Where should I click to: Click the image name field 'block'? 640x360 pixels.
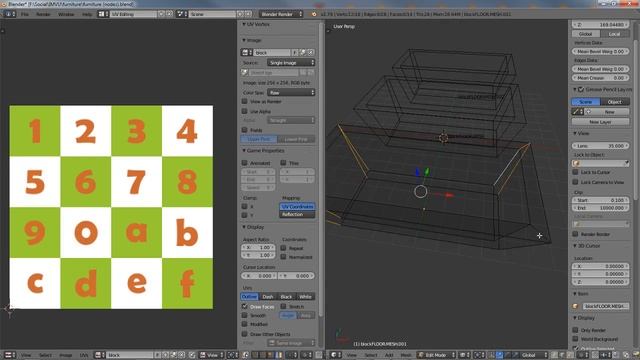(272, 53)
